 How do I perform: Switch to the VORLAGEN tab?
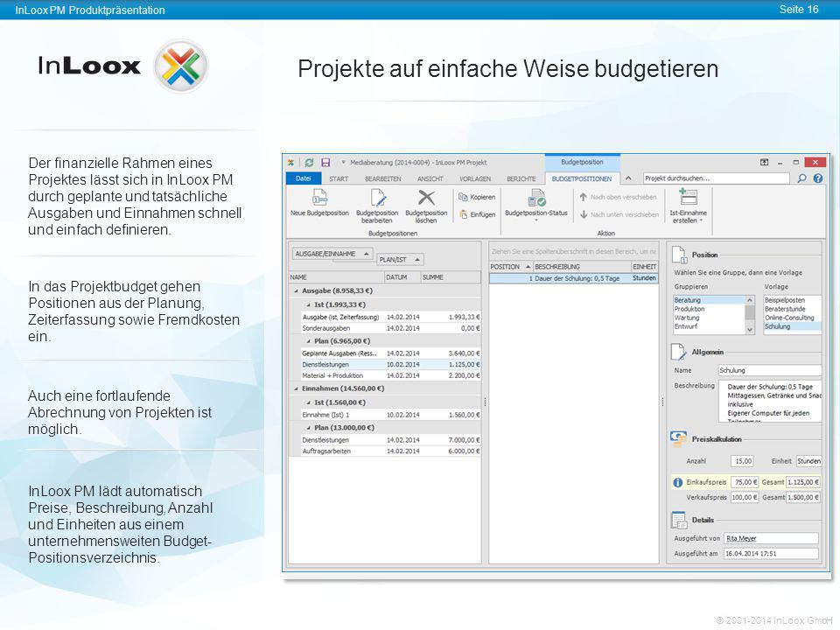coord(475,178)
